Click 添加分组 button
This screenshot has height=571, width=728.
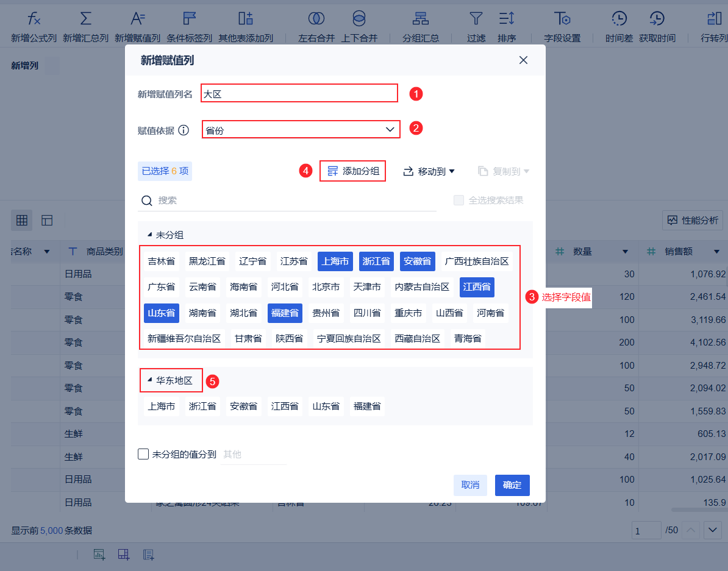[353, 171]
